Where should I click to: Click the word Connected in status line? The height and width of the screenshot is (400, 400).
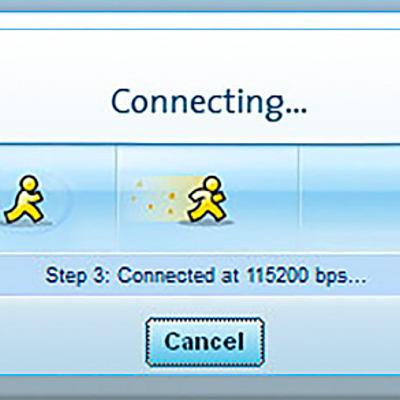(166, 275)
